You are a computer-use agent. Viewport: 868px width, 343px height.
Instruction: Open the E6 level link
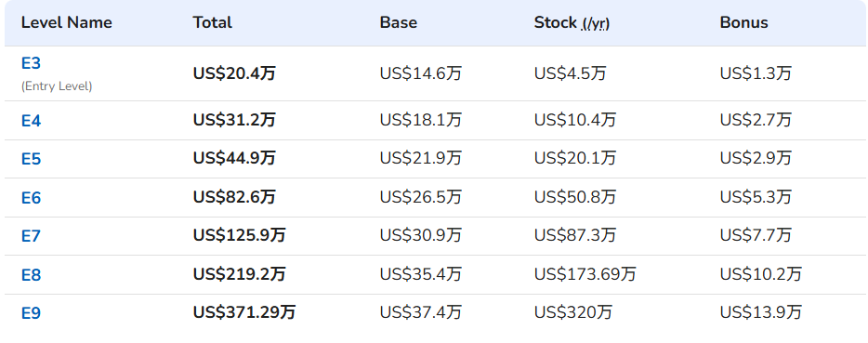[31, 198]
